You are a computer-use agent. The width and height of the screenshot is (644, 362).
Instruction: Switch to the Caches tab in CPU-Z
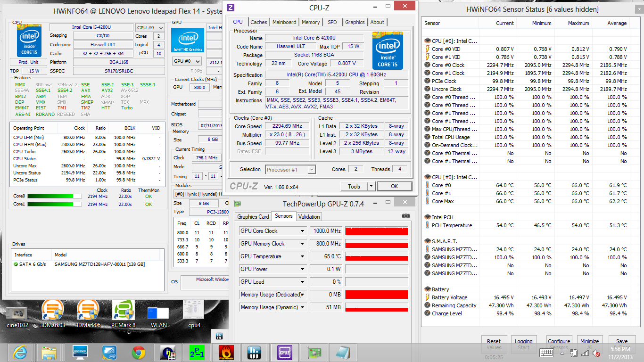pyautogui.click(x=259, y=22)
